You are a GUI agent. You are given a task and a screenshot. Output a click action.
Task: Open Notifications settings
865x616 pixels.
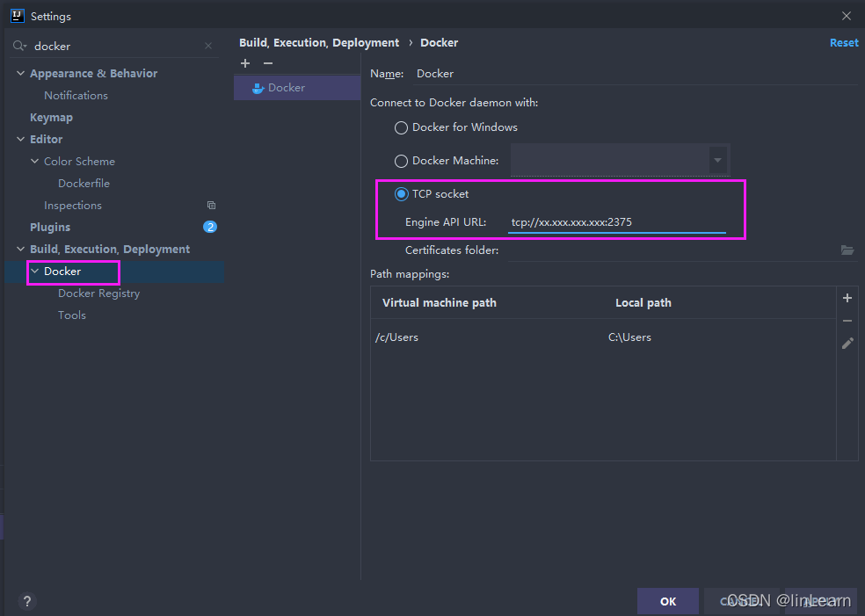(x=76, y=96)
